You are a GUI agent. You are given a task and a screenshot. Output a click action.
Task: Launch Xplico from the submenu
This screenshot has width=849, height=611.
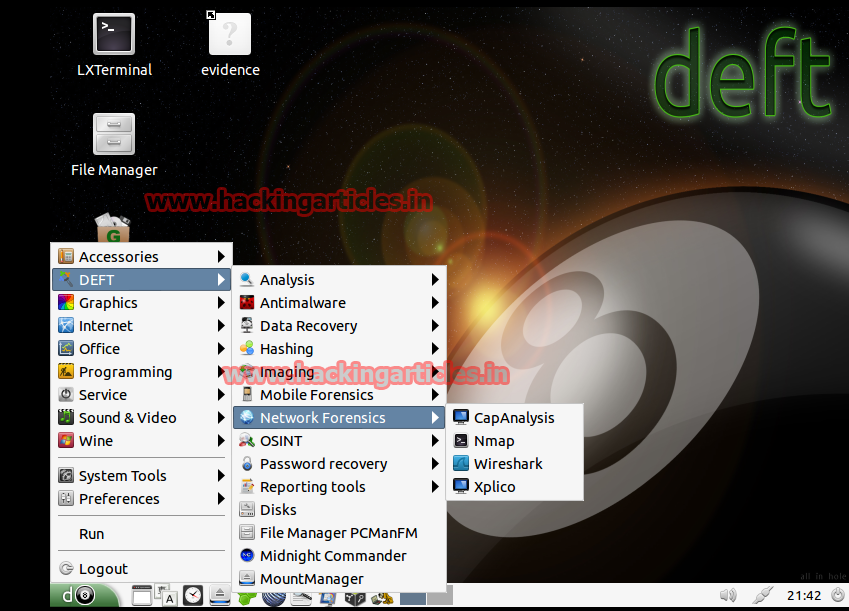coord(514,487)
